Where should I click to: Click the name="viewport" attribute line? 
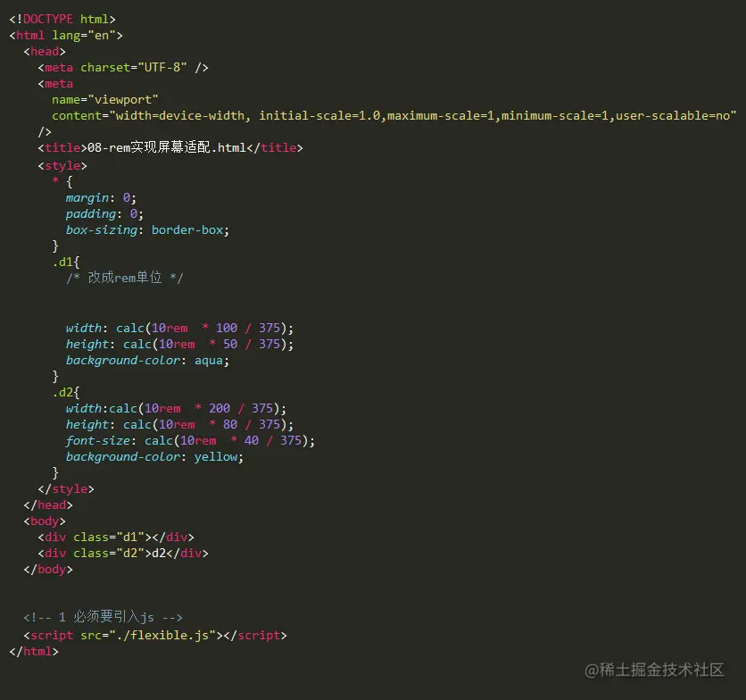point(105,99)
